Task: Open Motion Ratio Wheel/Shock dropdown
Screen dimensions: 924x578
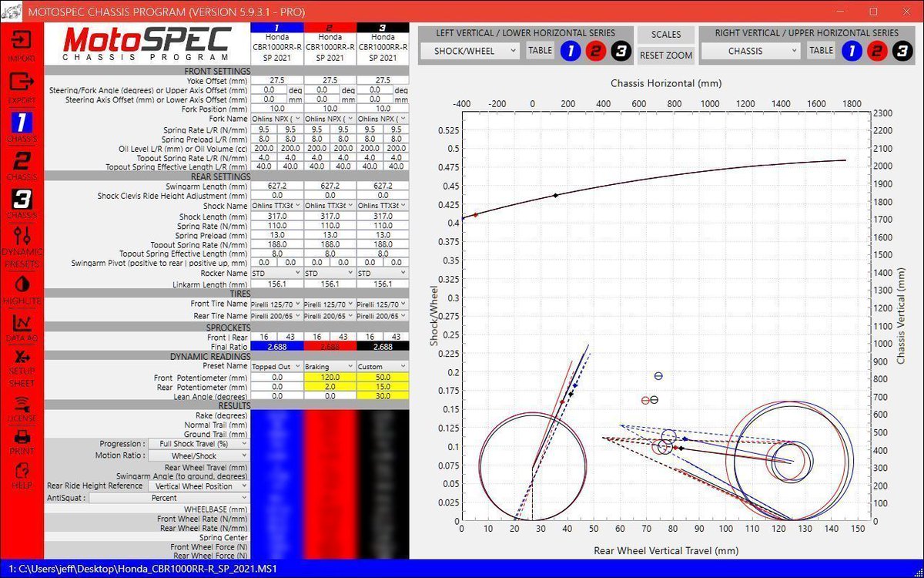Action: 199,455
